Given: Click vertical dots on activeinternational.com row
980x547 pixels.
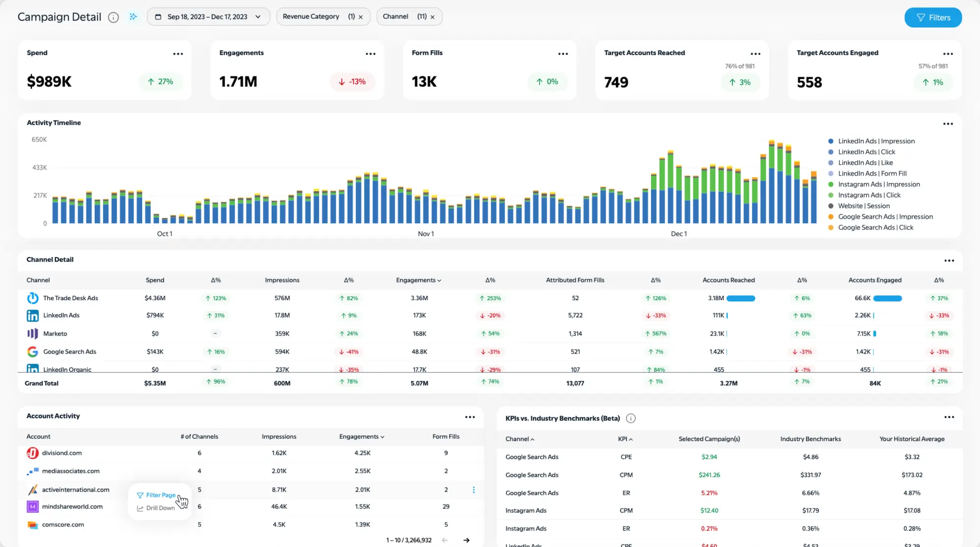Looking at the screenshot, I should (474, 490).
